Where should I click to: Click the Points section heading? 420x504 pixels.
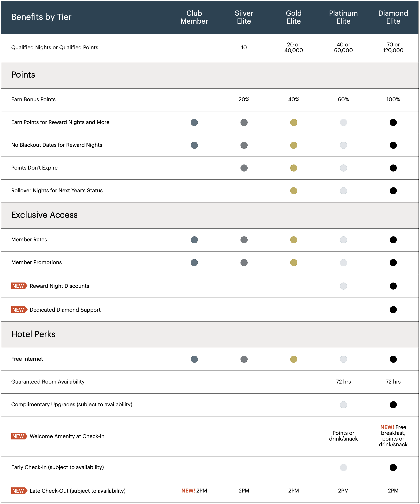click(23, 75)
